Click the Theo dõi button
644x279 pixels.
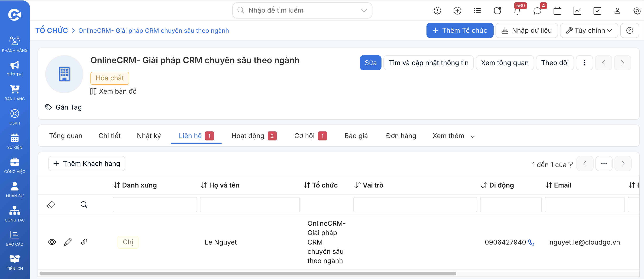coord(555,63)
